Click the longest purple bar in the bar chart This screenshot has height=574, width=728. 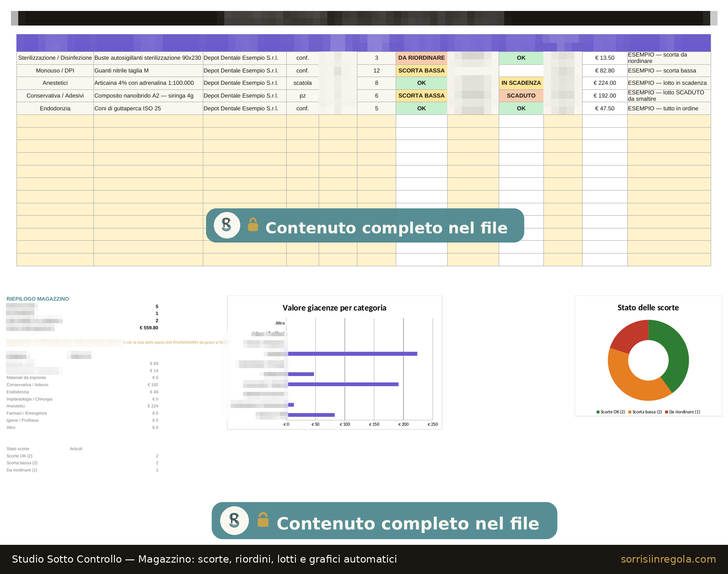point(352,354)
